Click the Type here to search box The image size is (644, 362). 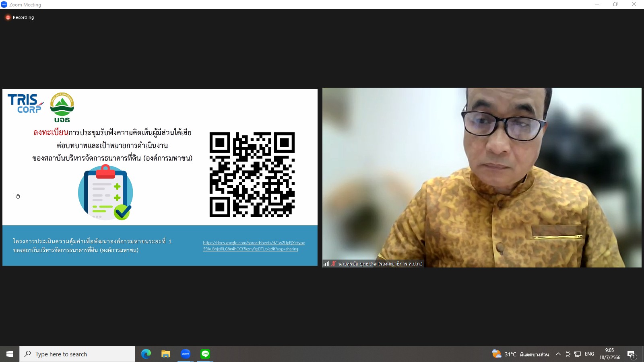click(x=77, y=354)
